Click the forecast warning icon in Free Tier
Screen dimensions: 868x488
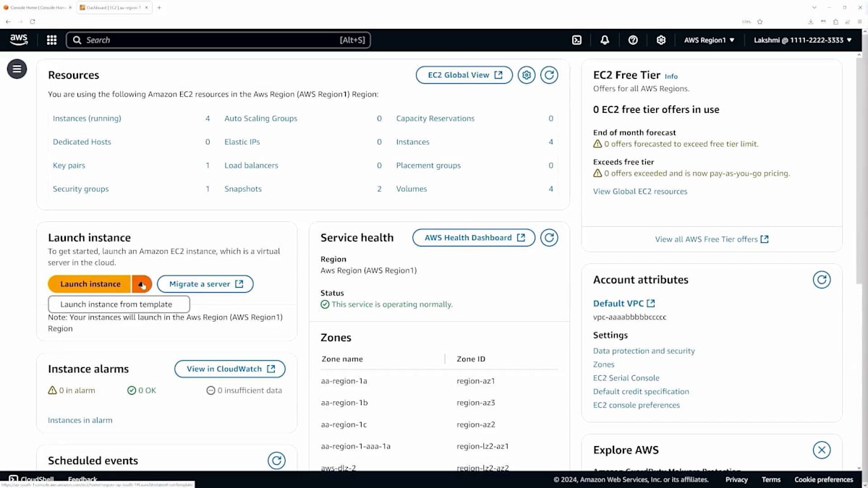tap(597, 144)
